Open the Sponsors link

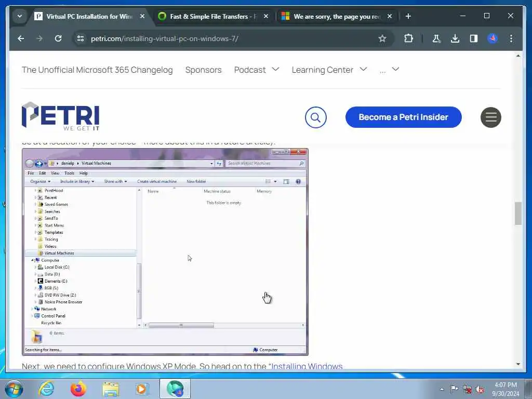[203, 70]
